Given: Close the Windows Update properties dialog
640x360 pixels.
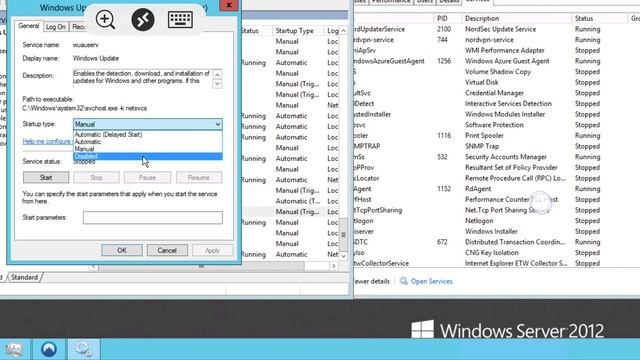Looking at the screenshot, I should [229, 5].
